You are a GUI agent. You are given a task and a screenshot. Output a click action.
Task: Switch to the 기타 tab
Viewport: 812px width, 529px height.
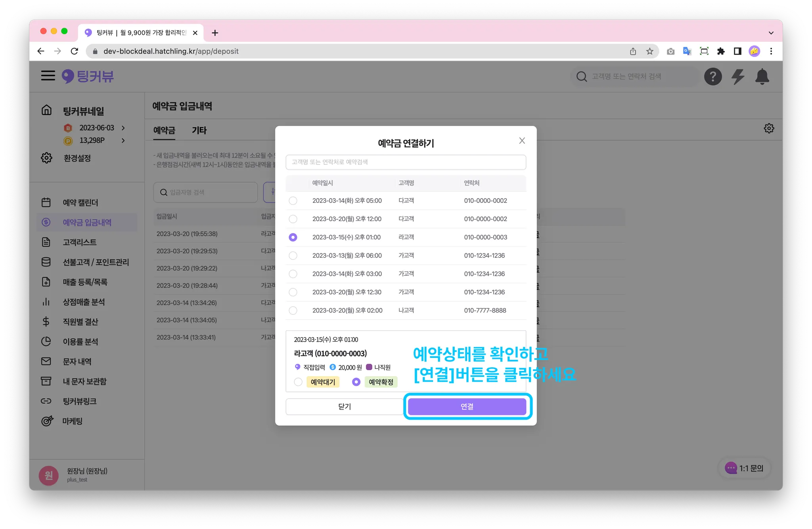199,130
